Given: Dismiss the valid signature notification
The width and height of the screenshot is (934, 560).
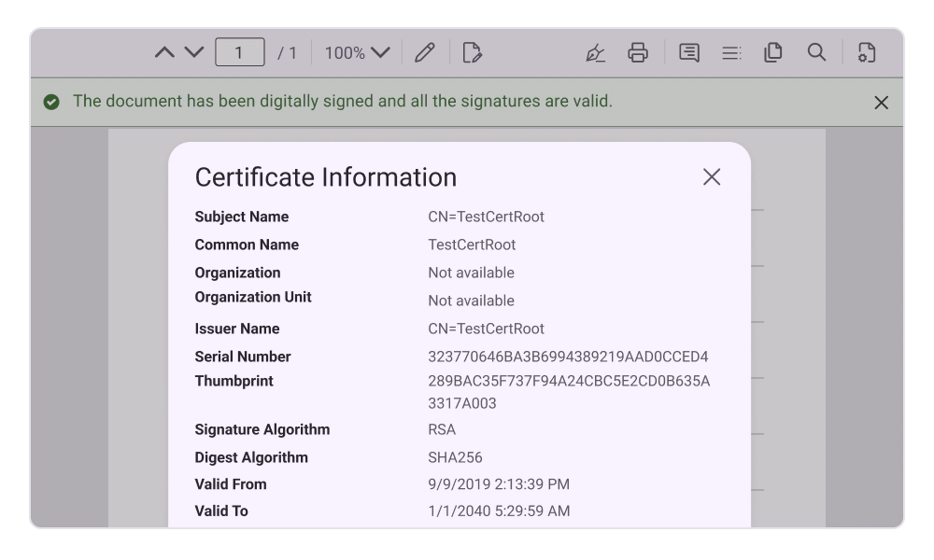Looking at the screenshot, I should click(881, 103).
